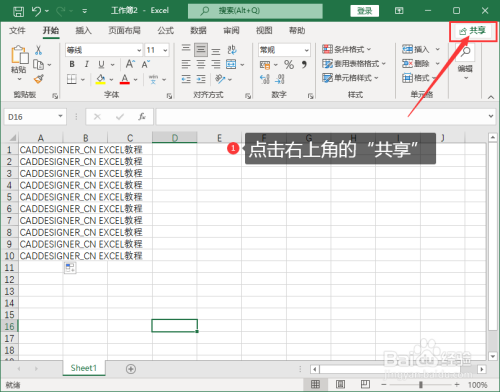
Task: Click Increase Font Size icon
Action: pos(130,64)
